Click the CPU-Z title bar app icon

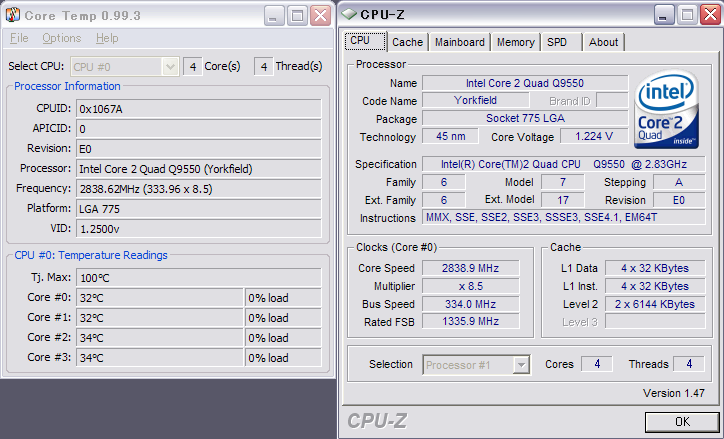coord(349,14)
